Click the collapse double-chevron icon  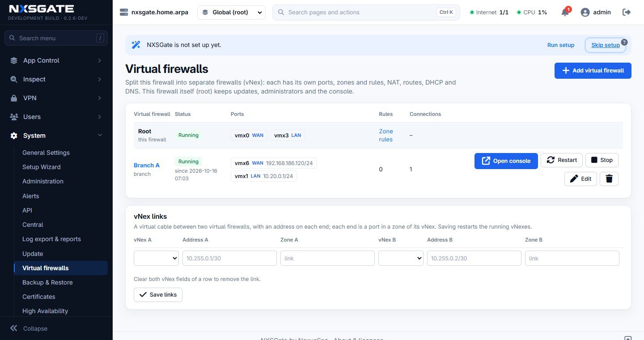(x=14, y=328)
